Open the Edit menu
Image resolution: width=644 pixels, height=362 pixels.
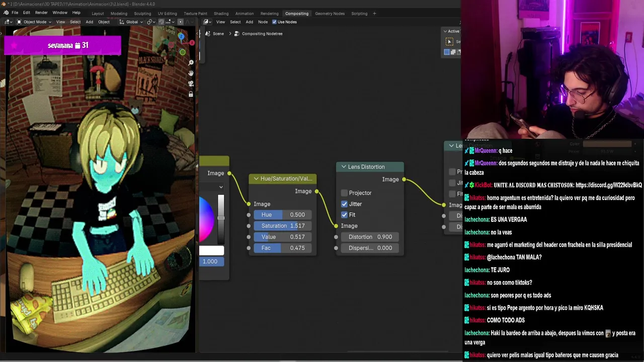tap(26, 13)
